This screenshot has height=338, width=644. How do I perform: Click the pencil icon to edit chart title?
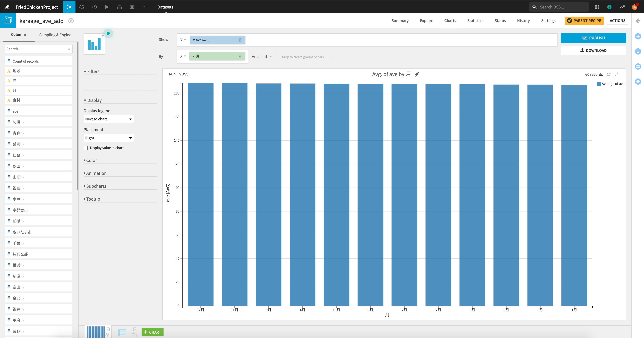[417, 74]
